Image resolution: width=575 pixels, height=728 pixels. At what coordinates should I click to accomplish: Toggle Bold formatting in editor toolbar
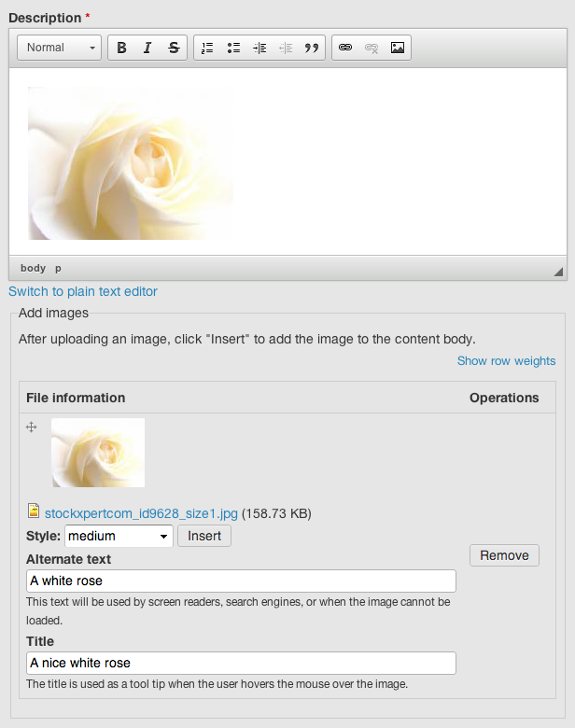point(121,48)
